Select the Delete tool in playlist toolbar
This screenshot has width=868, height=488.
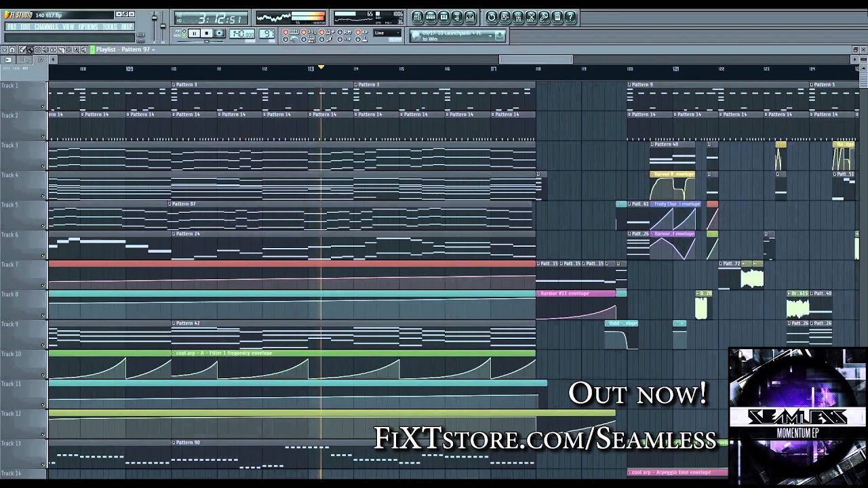(x=38, y=49)
